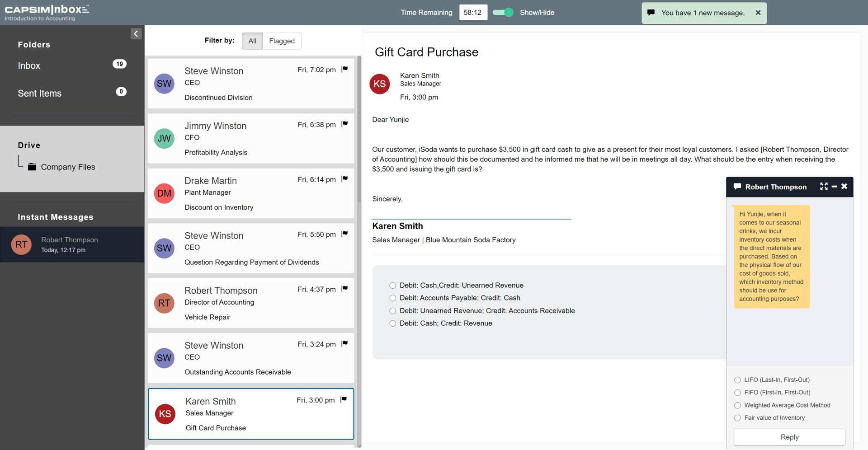This screenshot has height=450, width=868.
Task: Dismiss the new message notification
Action: tap(758, 12)
